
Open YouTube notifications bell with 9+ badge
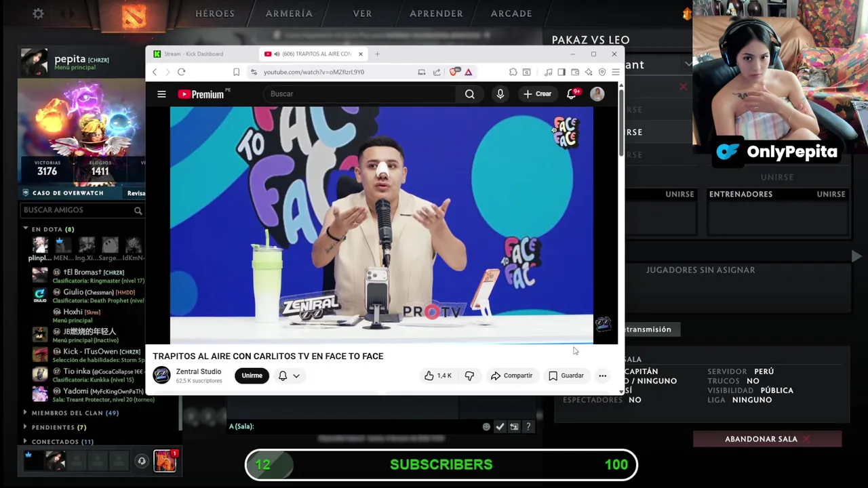point(572,94)
